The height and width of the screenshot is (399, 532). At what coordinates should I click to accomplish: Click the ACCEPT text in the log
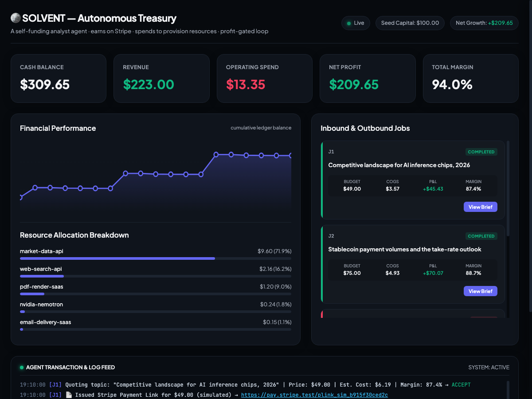click(461, 385)
